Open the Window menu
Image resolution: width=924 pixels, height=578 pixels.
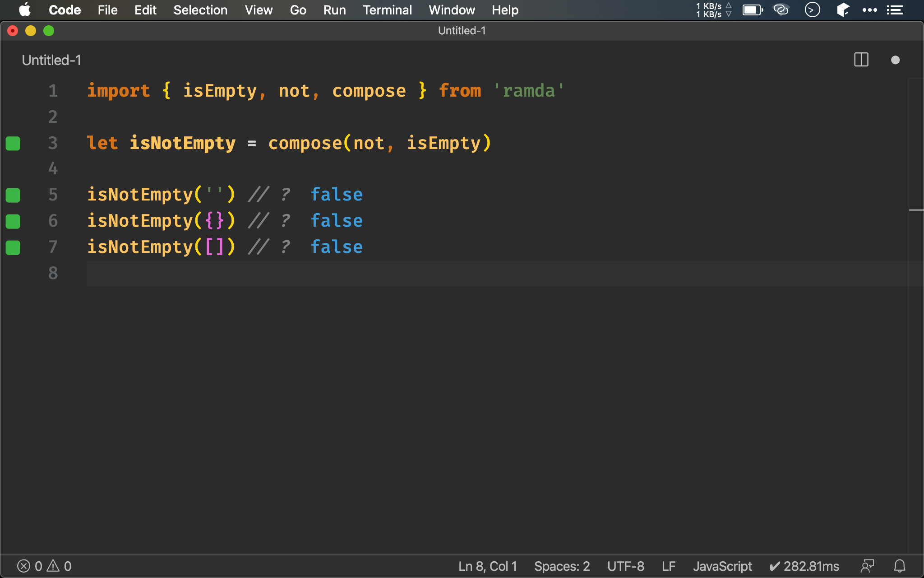(x=452, y=10)
